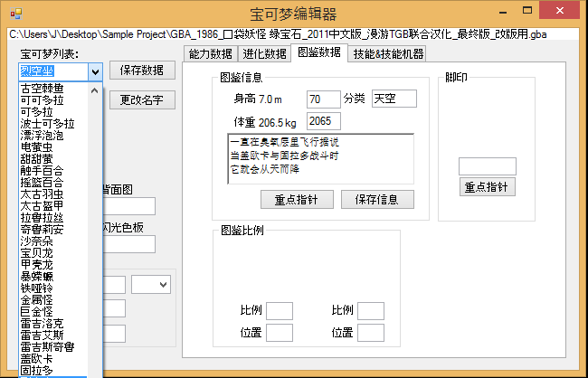Select 可多拉 in the list

(53, 112)
